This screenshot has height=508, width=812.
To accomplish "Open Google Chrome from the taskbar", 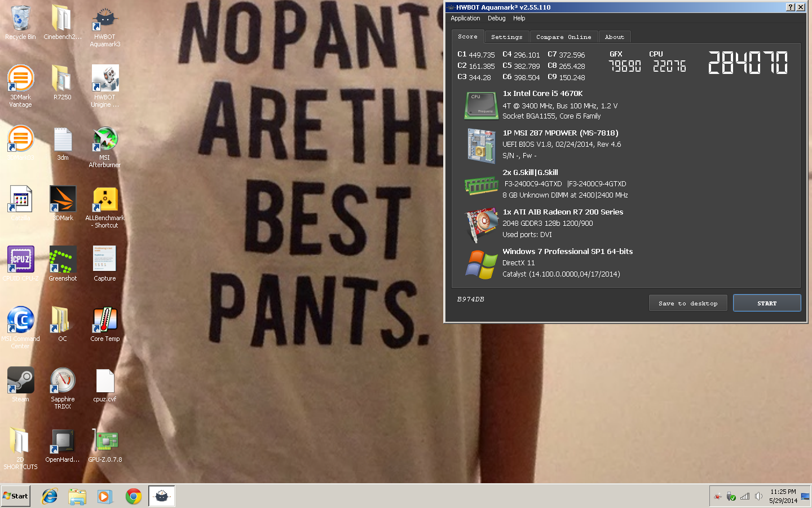I will point(133,496).
